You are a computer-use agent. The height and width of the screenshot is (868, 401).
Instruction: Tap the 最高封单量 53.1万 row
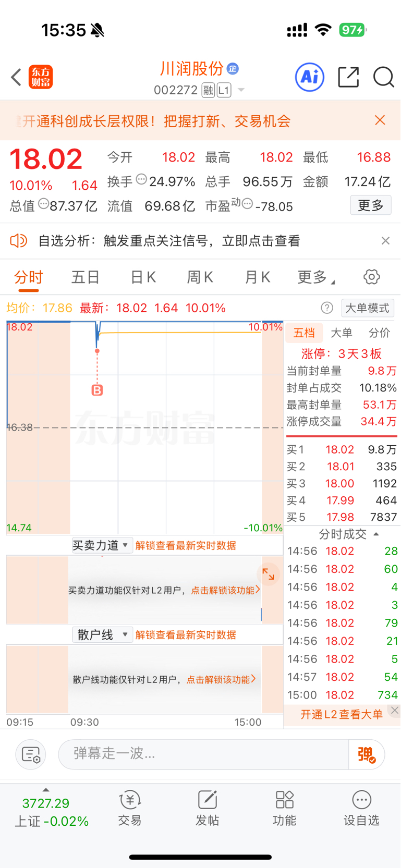[342, 405]
